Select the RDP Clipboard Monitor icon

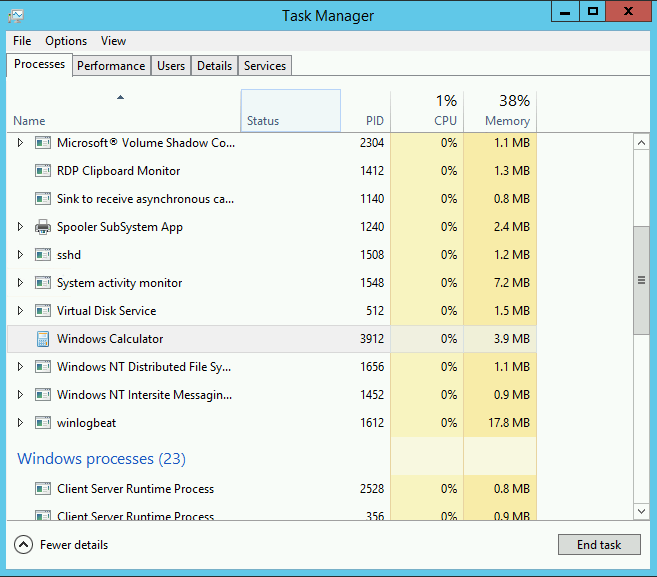point(43,171)
